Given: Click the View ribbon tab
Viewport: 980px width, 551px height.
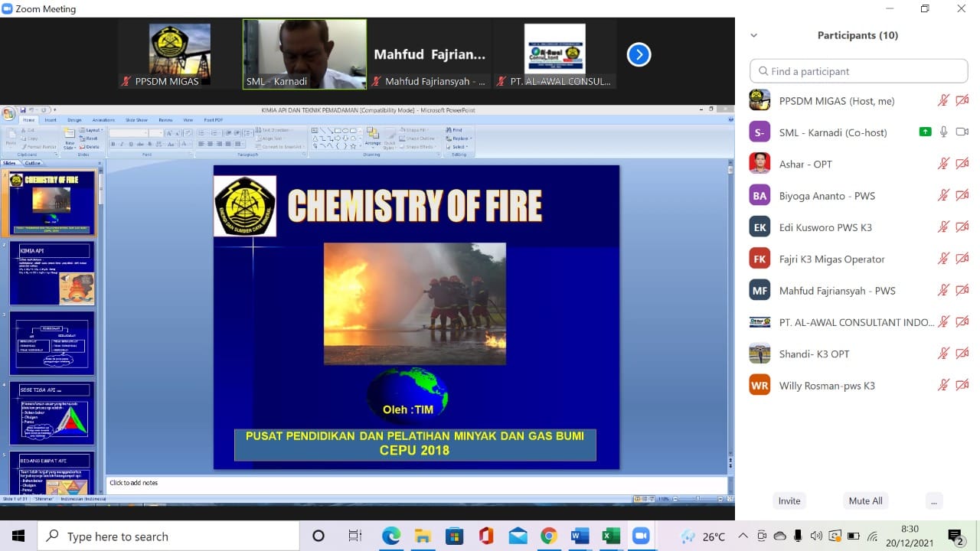Looking at the screenshot, I should [188, 120].
